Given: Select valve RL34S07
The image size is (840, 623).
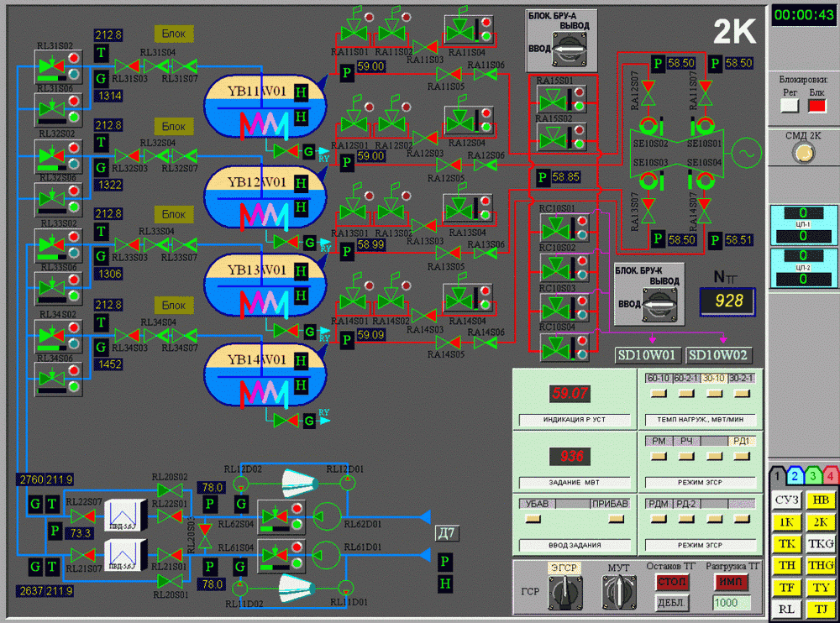Looking at the screenshot, I should [x=184, y=336].
